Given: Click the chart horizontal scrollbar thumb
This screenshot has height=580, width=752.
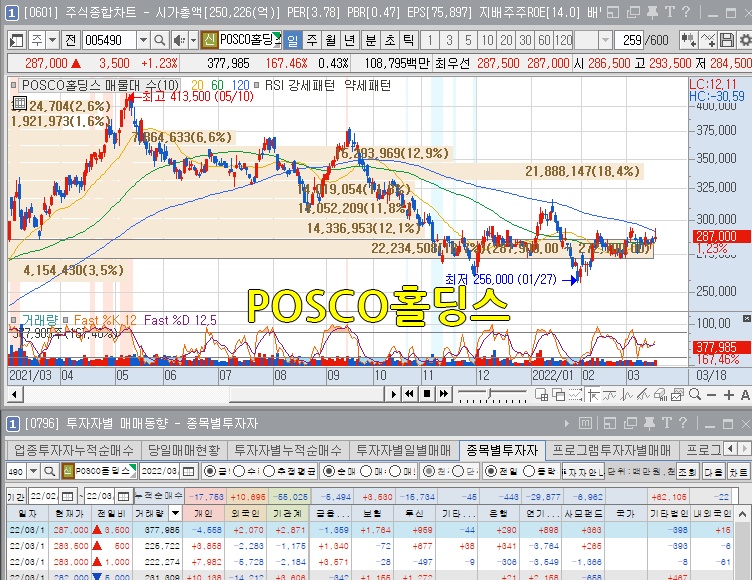Looking at the screenshot, I should tap(307, 395).
